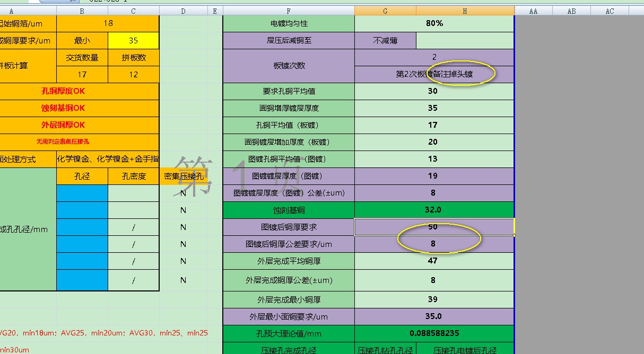
Task: Click the 无需判定密集压接孔 cell
Action: click(80, 142)
